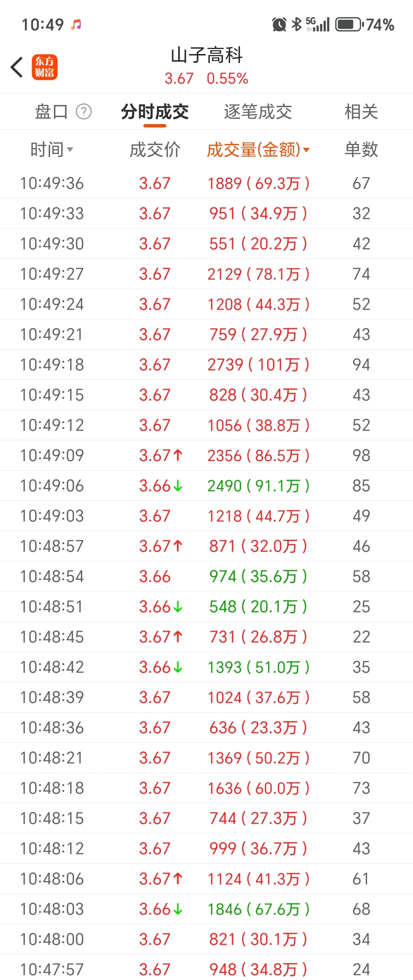Tap the Bluetooth status icon

click(296, 24)
